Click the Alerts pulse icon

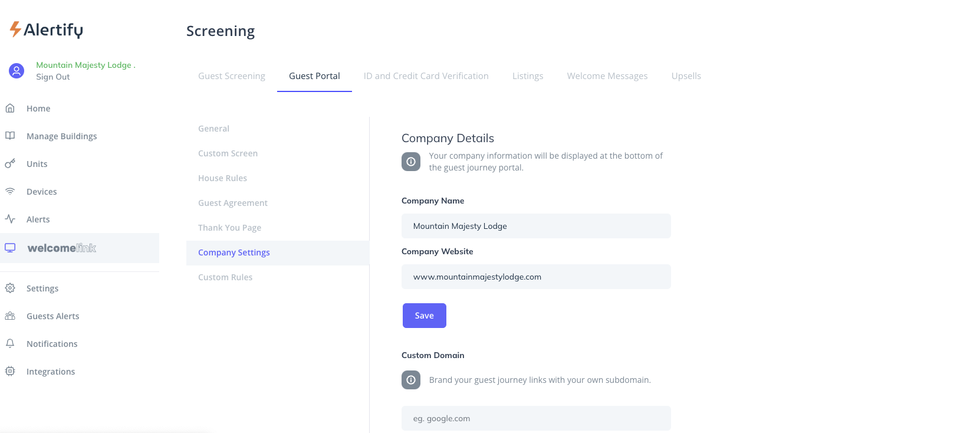click(10, 219)
